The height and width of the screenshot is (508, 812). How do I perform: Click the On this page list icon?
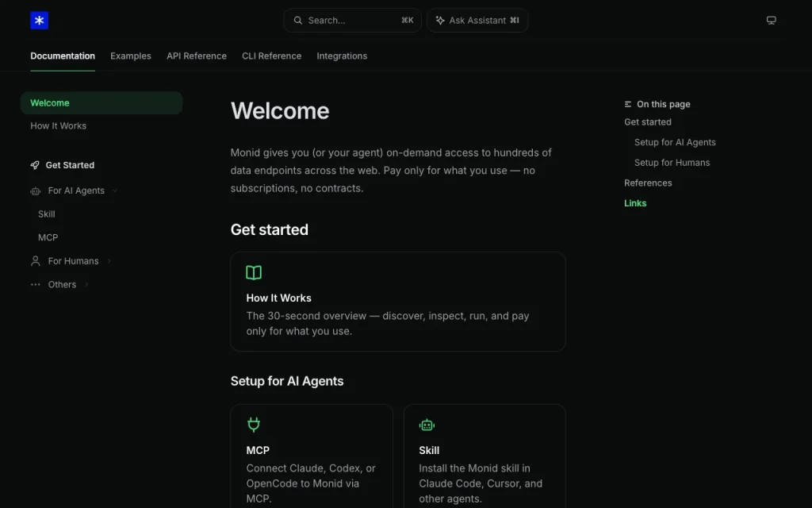click(x=628, y=104)
